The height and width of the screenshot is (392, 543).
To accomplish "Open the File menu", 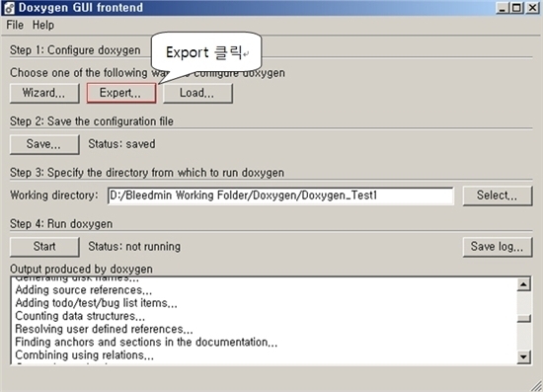I will point(15,25).
